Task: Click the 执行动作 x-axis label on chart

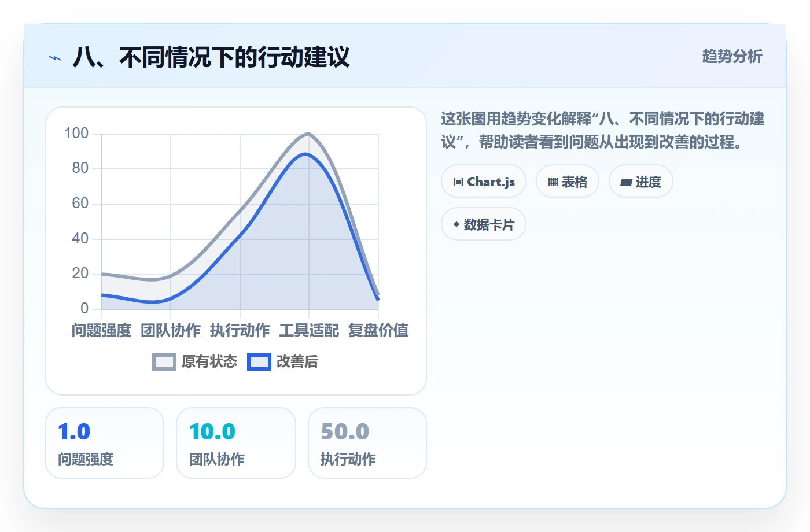Action: (240, 331)
